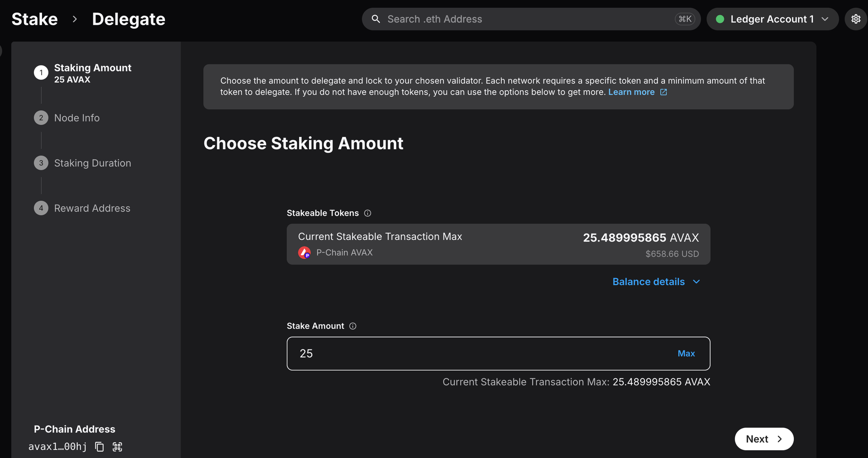Show QR code for the P-Chain address

coord(117,447)
